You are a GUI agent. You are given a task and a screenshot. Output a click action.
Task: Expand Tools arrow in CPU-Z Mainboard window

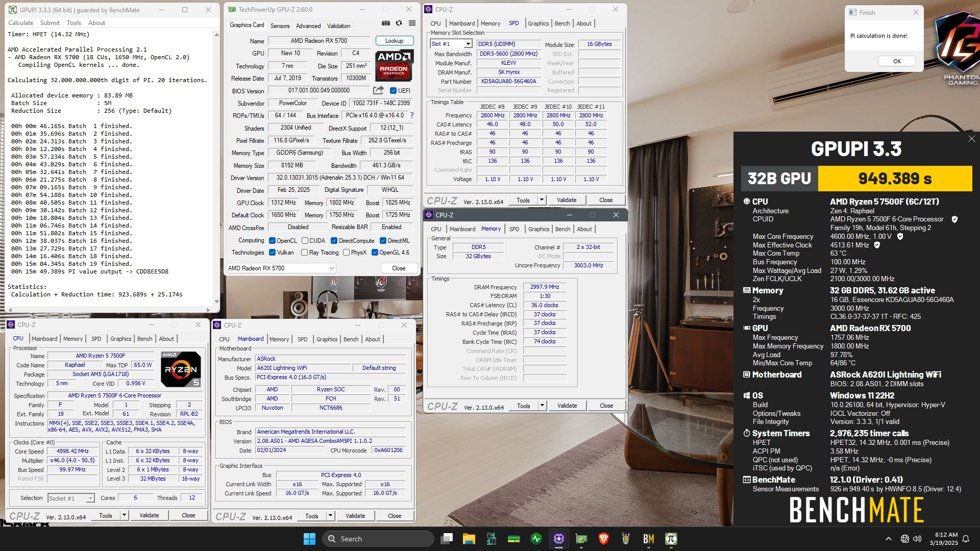tap(330, 516)
